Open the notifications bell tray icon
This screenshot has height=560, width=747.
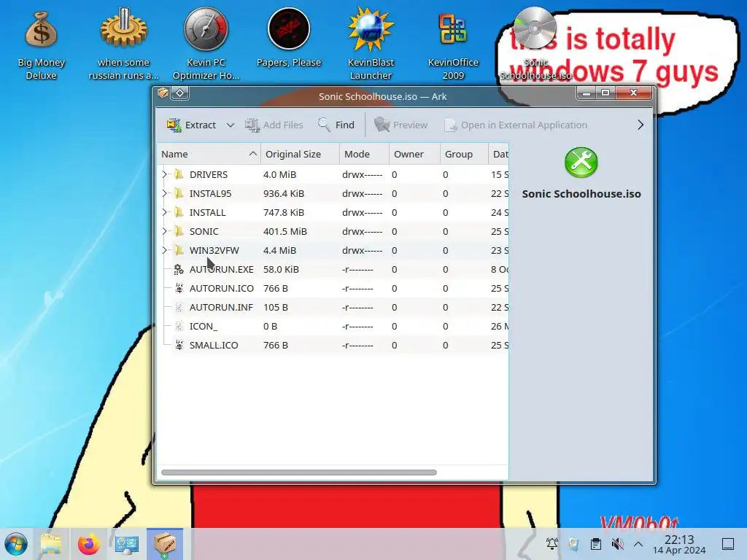point(552,544)
